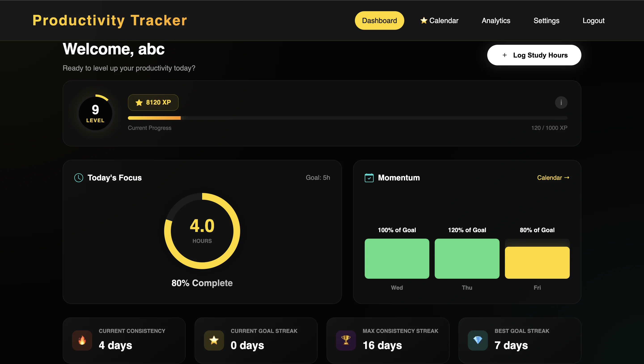
Task: Select Logout in the navigation bar
Action: (593, 20)
